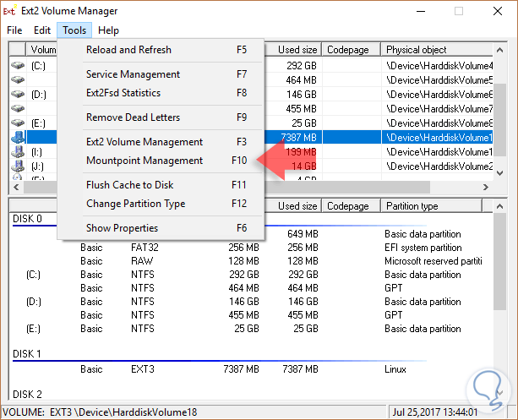
Task: Click the lower Used size column header
Action: pos(292,206)
